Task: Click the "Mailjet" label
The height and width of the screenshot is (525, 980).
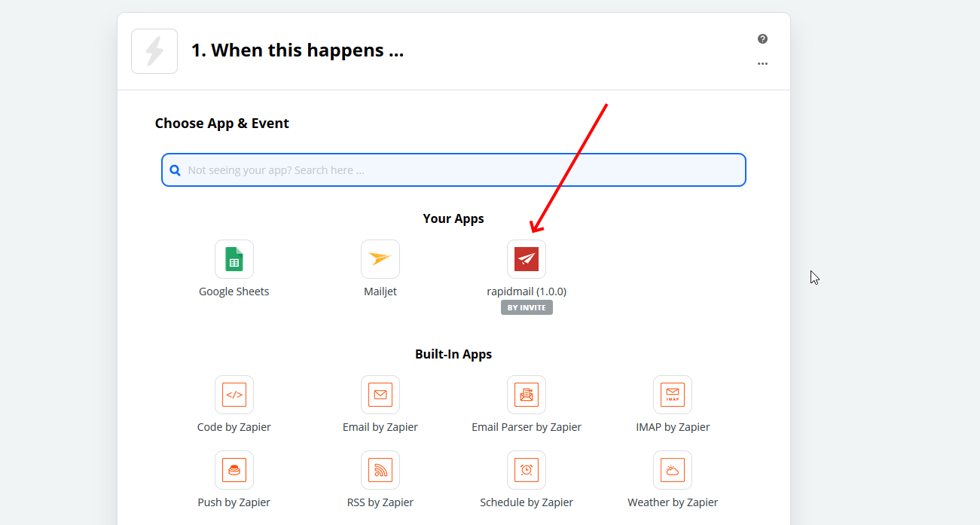Action: coord(380,291)
